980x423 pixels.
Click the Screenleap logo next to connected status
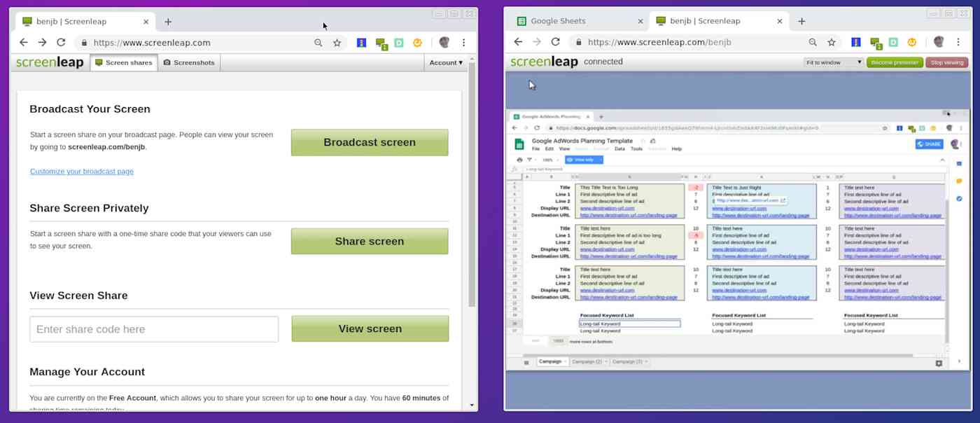[544, 62]
